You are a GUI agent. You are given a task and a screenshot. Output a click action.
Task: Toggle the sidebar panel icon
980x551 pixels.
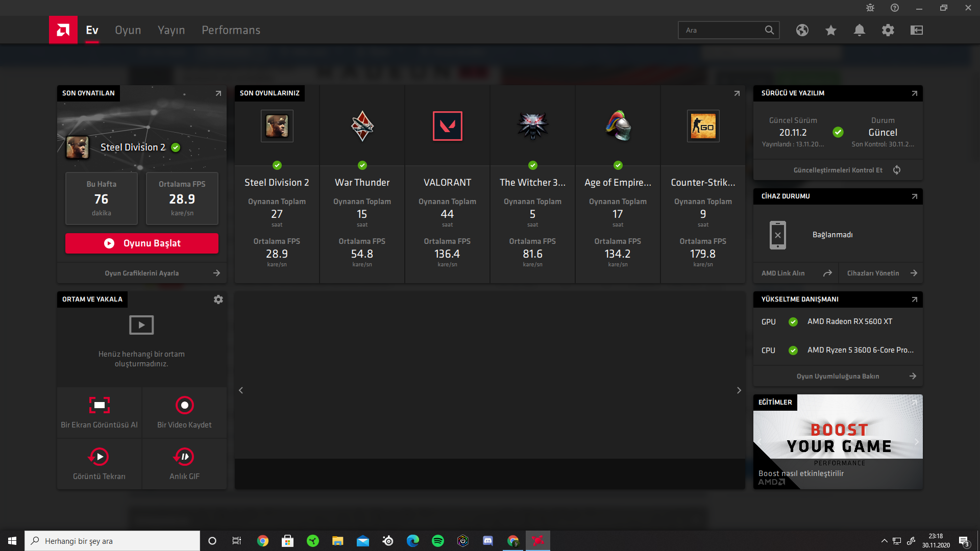[917, 30]
